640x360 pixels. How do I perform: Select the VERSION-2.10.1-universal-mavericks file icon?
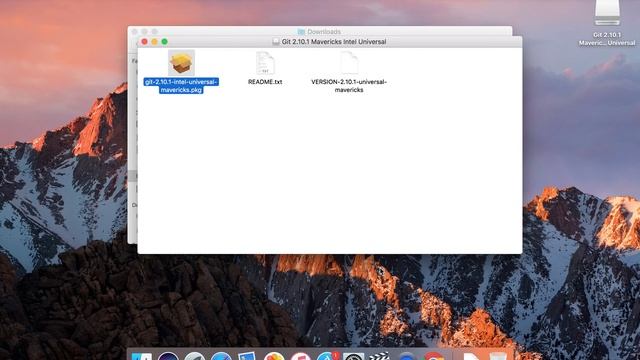click(349, 63)
